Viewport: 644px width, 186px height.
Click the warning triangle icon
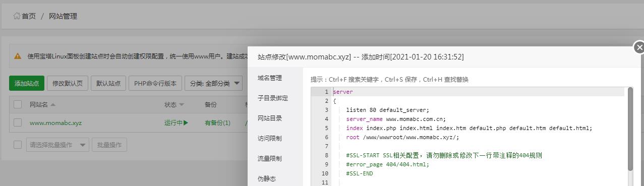point(18,56)
